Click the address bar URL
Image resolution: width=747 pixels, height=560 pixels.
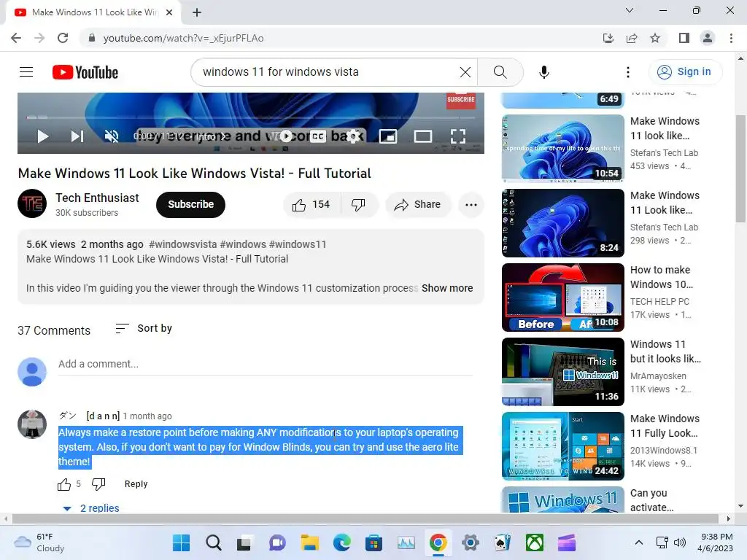click(x=183, y=38)
